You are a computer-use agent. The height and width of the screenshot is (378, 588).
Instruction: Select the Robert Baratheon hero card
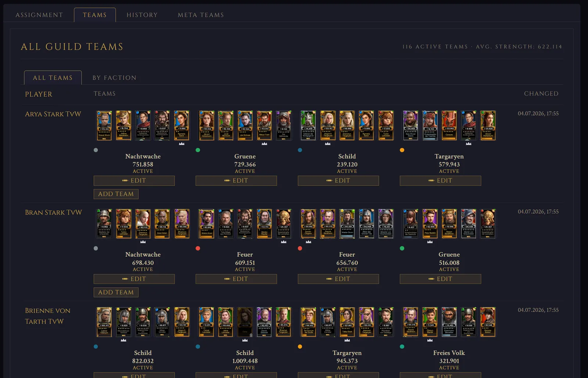[449, 224]
